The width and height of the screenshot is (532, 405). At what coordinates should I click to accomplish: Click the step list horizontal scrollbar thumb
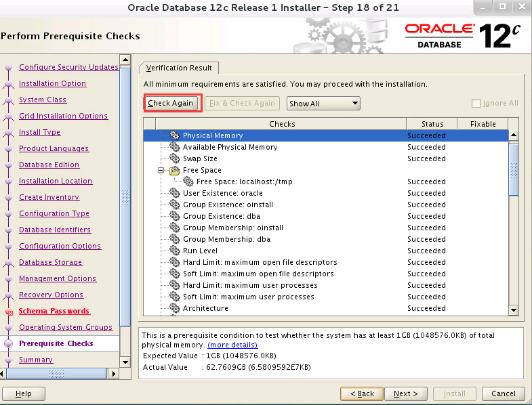tap(56, 374)
